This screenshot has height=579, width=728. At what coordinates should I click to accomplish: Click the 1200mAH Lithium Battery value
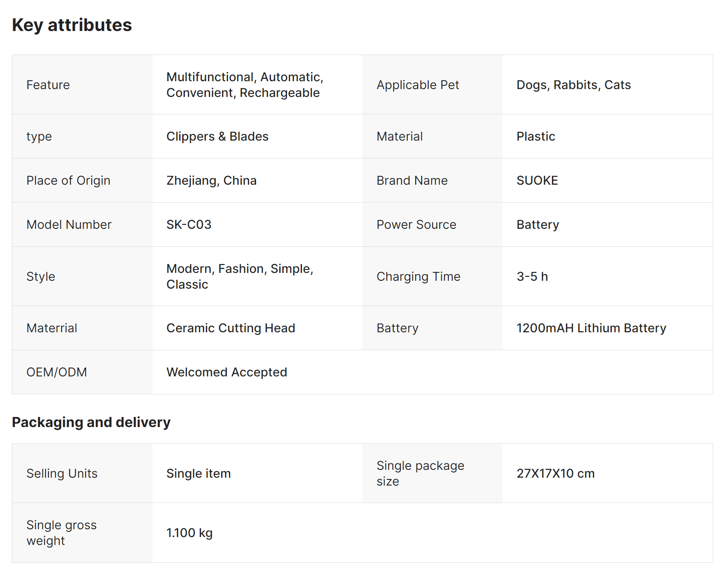(x=591, y=328)
